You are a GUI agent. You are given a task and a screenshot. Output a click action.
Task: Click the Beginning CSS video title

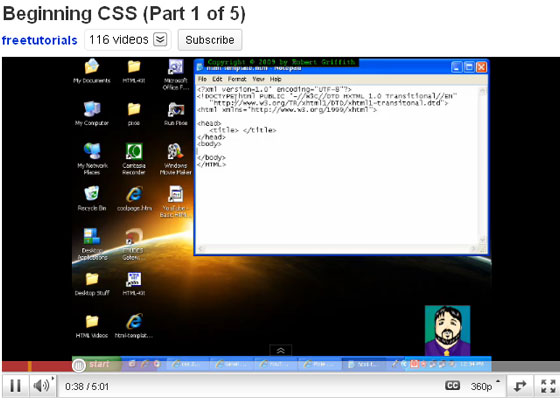click(x=124, y=14)
